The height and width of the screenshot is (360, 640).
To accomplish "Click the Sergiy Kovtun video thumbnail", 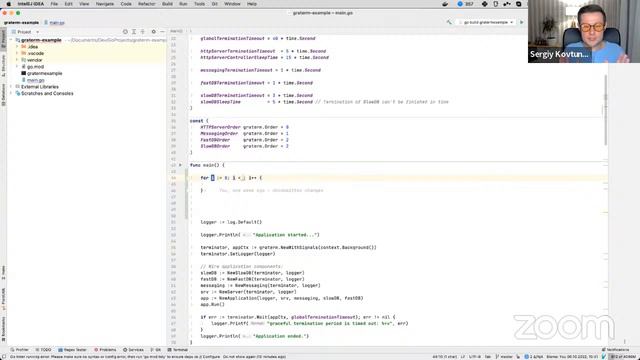I will pos(584,31).
